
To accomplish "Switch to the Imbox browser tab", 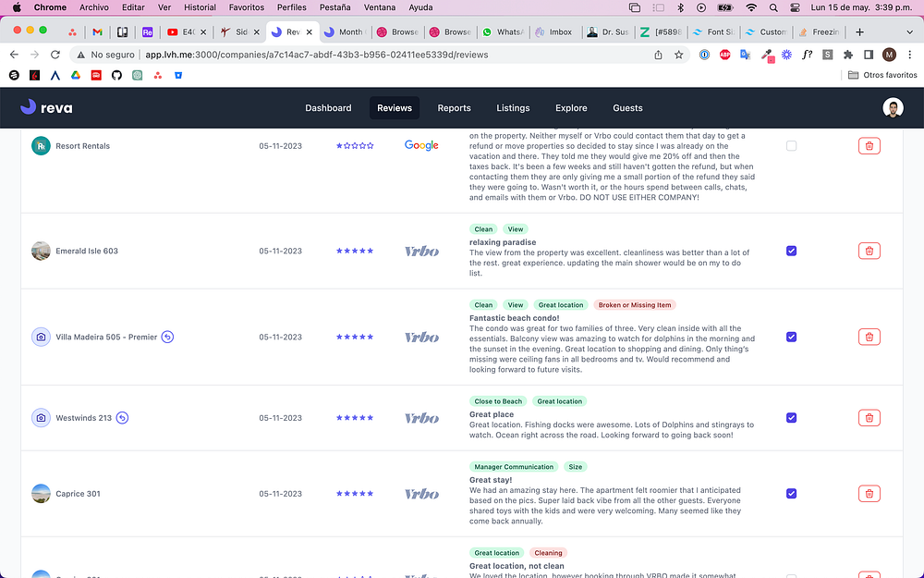I will 553,31.
